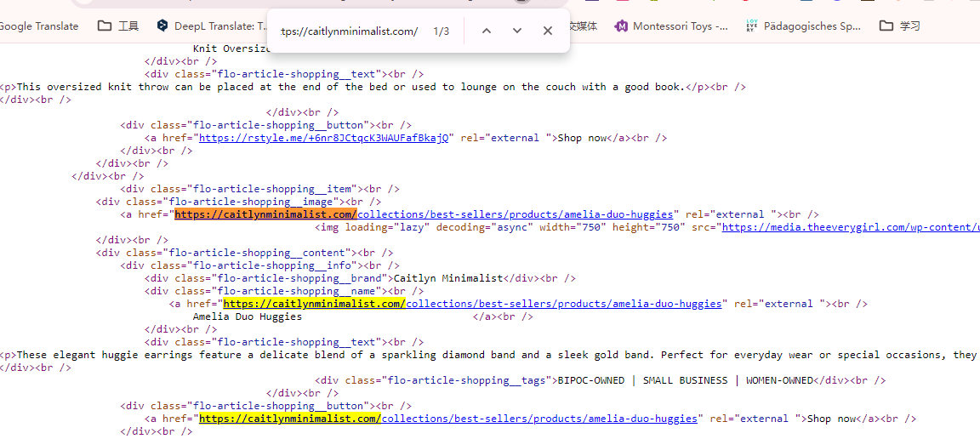The height and width of the screenshot is (439, 980).
Task: Click the flo-article-shopping__content div line
Action: click(x=244, y=254)
